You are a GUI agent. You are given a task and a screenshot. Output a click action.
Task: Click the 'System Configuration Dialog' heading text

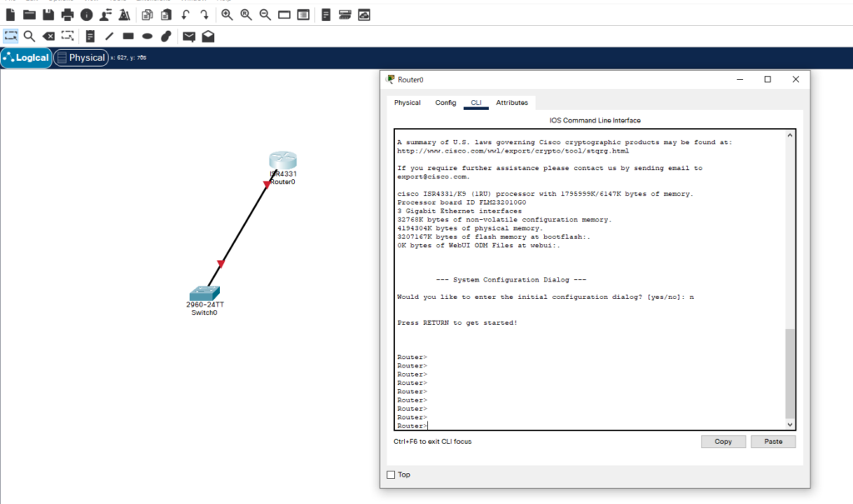pyautogui.click(x=511, y=280)
